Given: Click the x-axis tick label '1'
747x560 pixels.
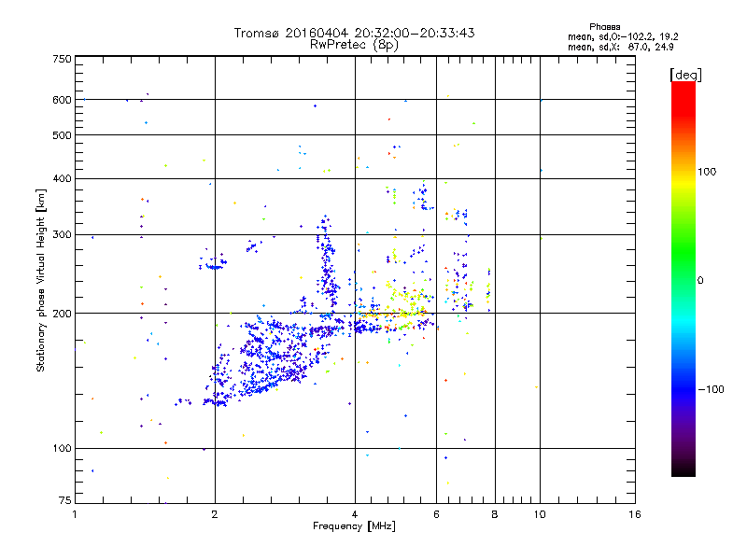Looking at the screenshot, I should (x=75, y=514).
